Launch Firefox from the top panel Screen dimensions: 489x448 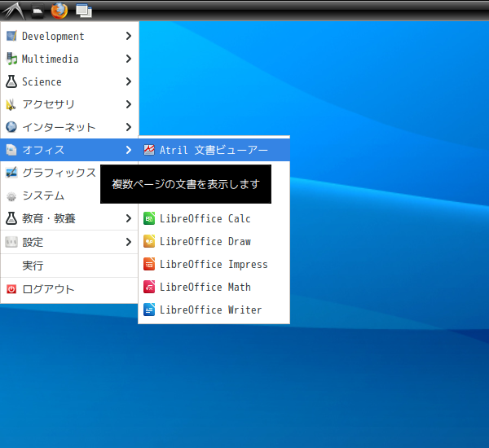point(59,11)
